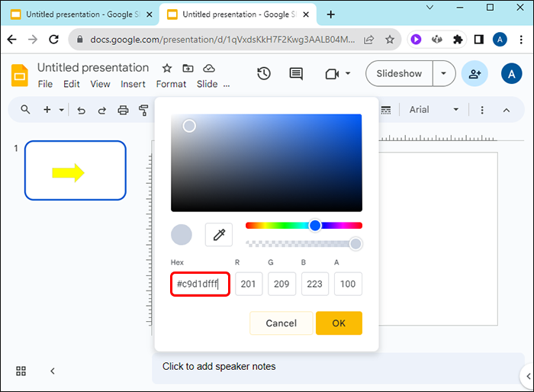Select slide 1 thumbnail with arrow
The width and height of the screenshot is (534, 392).
pyautogui.click(x=76, y=170)
